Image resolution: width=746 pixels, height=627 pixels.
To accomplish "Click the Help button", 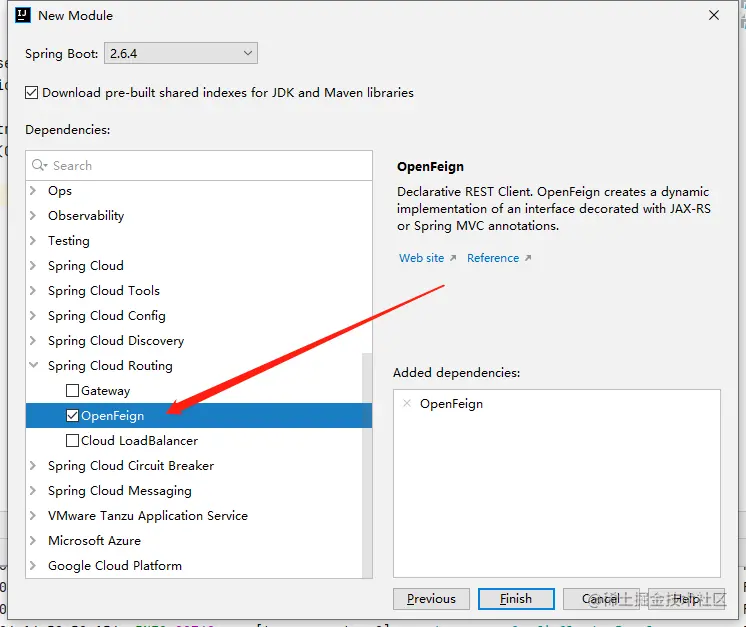I will pos(687,598).
